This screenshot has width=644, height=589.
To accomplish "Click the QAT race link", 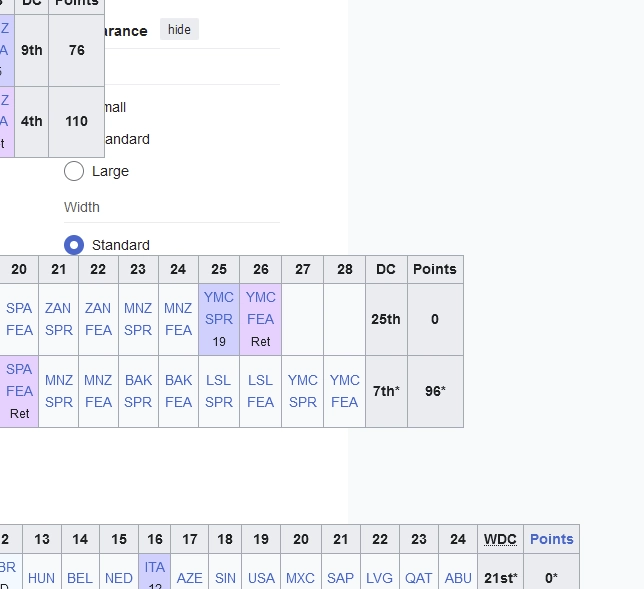I will pyautogui.click(x=419, y=578).
